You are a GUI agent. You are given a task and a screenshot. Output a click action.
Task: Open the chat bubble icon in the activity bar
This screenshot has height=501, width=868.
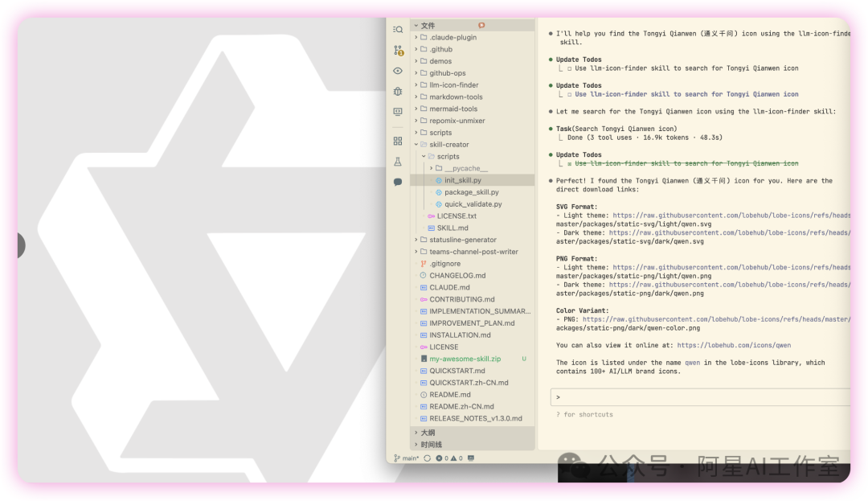pyautogui.click(x=398, y=182)
